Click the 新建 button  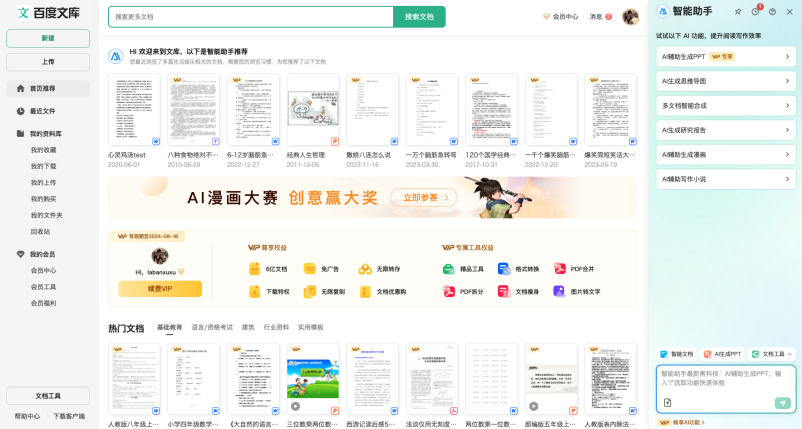(x=48, y=38)
